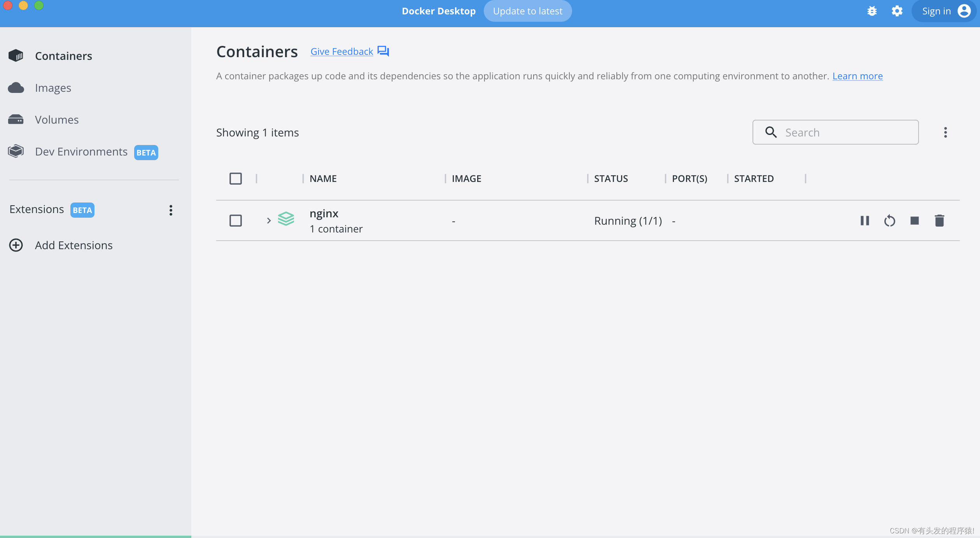
Task: Tick the select-all containers checkbox
Action: [x=235, y=178]
